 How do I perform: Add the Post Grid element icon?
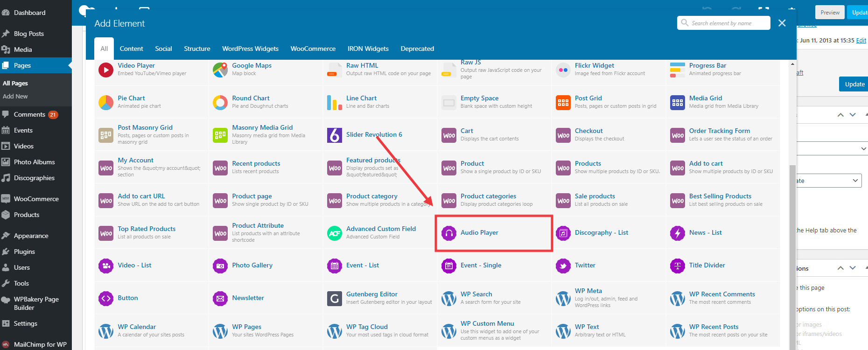(563, 103)
